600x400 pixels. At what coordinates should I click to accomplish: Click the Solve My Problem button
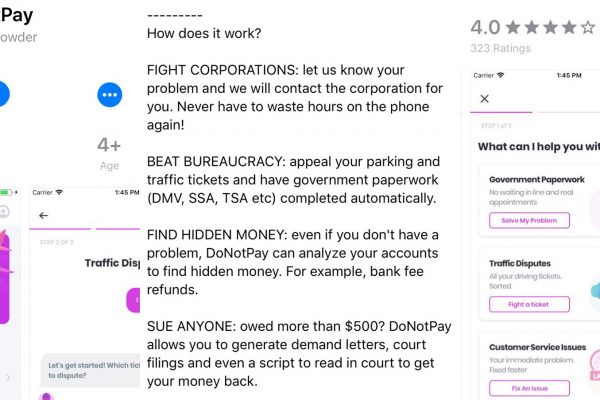click(529, 220)
